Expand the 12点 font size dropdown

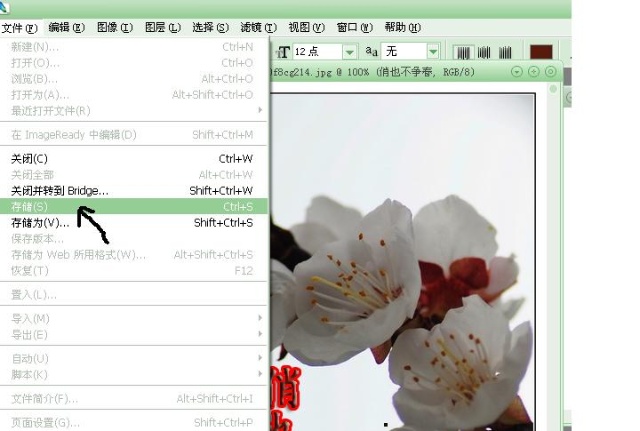click(x=350, y=51)
